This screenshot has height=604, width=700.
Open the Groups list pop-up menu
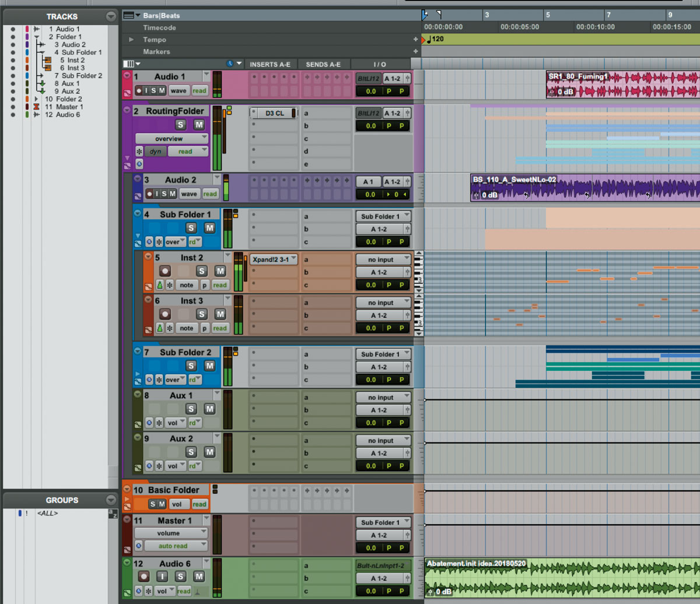(111, 500)
